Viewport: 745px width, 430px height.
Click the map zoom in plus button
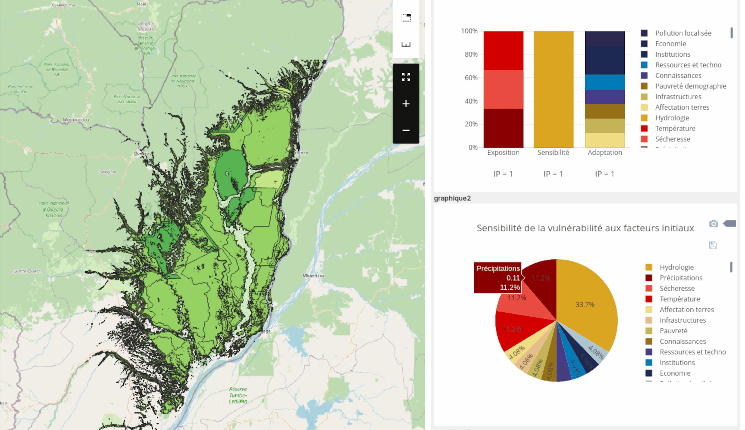click(x=405, y=103)
